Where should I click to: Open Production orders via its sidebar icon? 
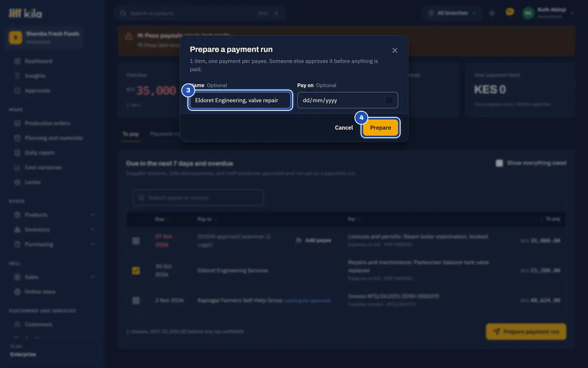coord(17,123)
